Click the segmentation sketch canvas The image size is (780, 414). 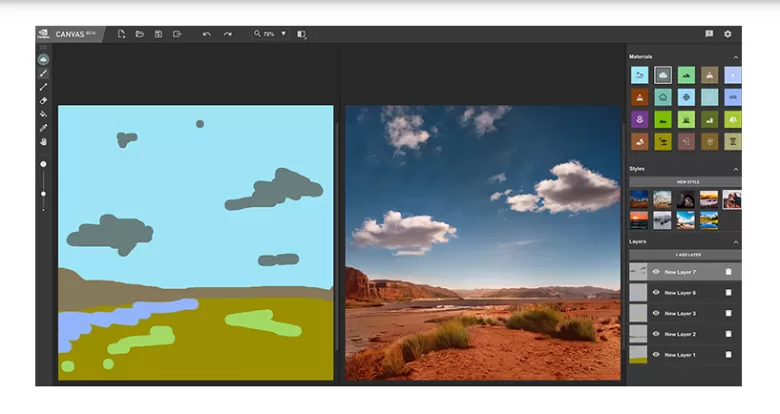click(x=196, y=243)
